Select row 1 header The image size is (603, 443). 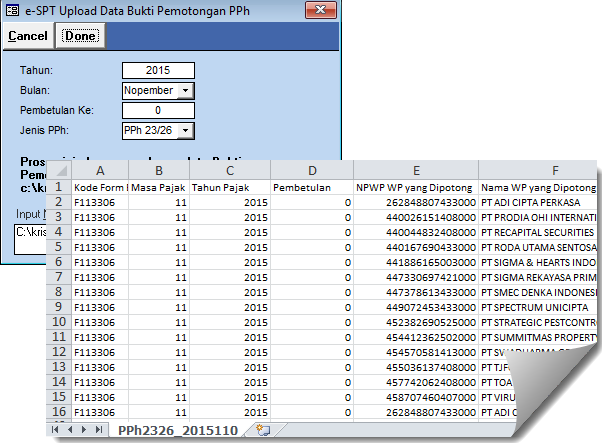[59, 187]
